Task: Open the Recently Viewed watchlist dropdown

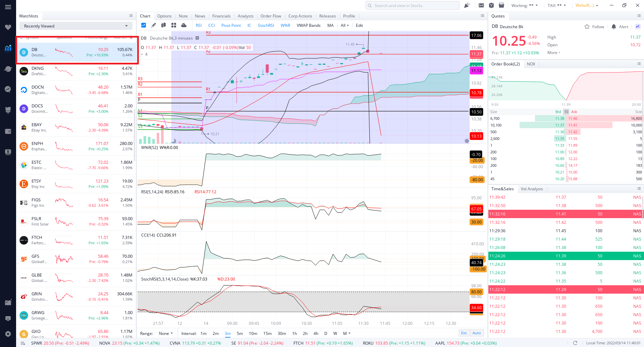Action: (x=76, y=26)
